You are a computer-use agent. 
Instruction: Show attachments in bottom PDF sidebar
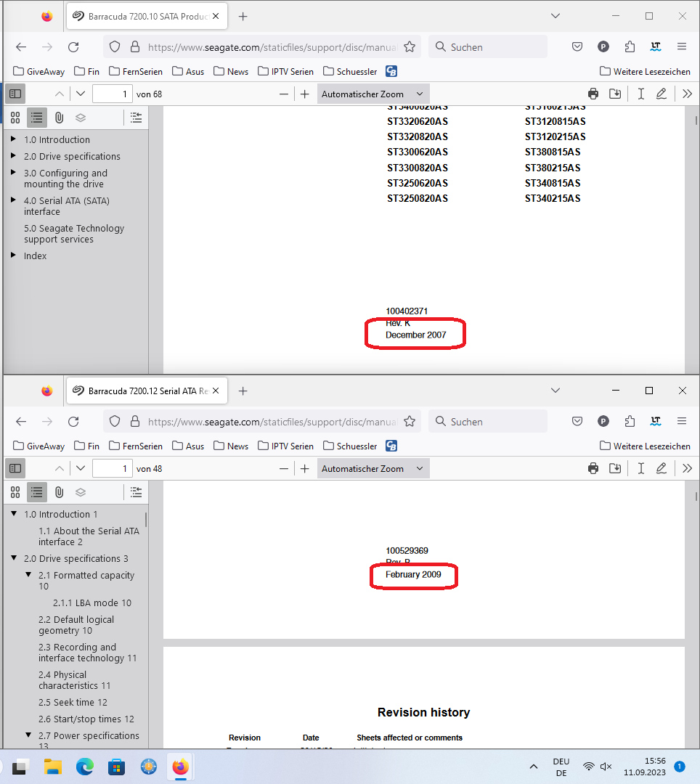pyautogui.click(x=59, y=492)
